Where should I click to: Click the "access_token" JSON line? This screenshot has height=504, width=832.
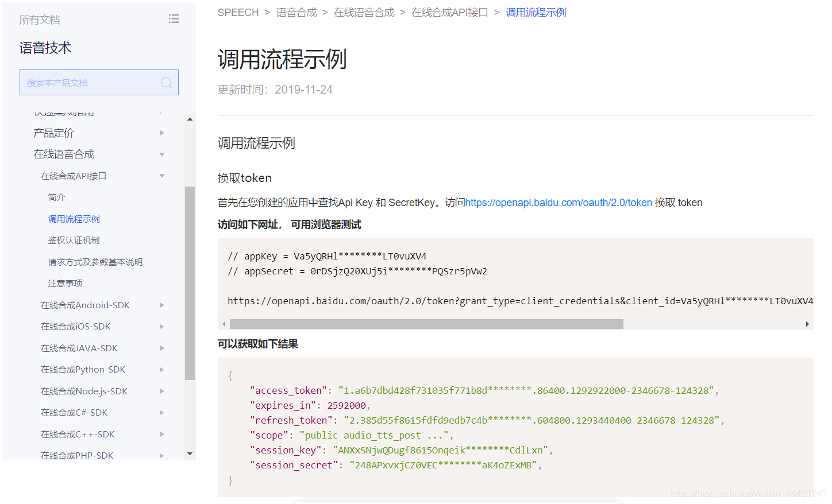(x=484, y=391)
